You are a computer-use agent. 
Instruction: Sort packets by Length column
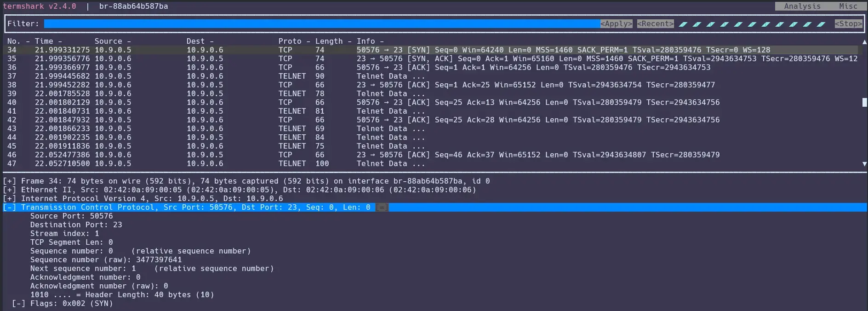point(333,41)
